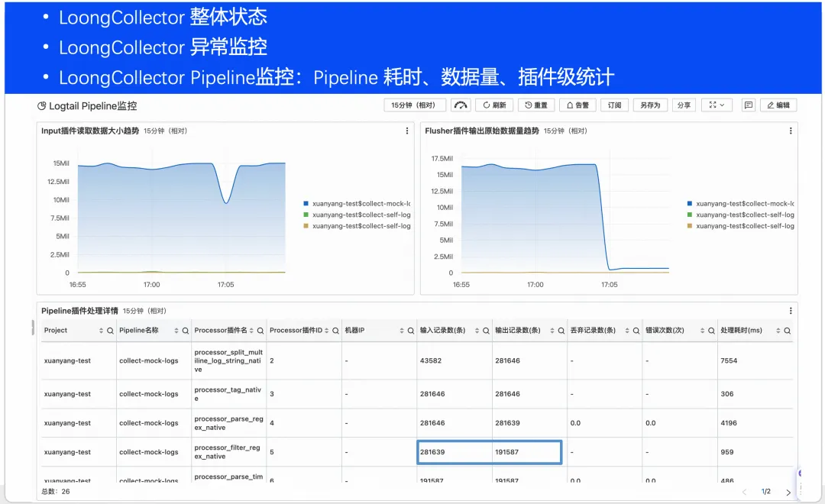The image size is (825, 504).
Task: Search within the Pipeline名称 column
Action: (185, 331)
